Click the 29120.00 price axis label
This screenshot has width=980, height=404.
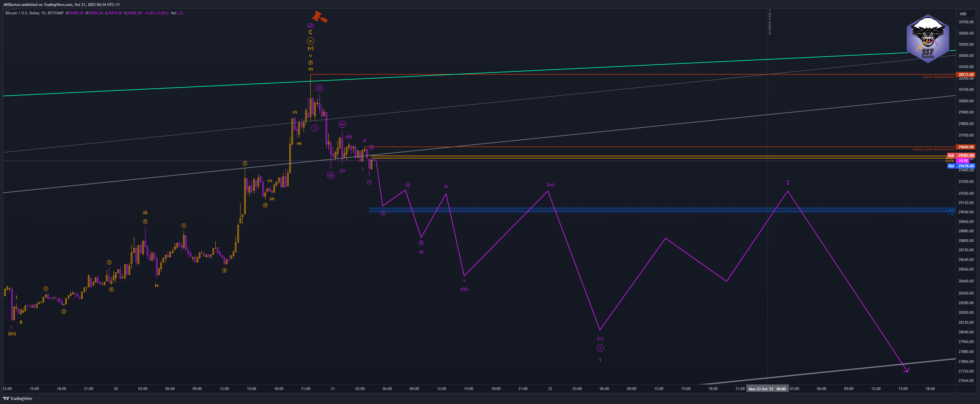pos(966,202)
